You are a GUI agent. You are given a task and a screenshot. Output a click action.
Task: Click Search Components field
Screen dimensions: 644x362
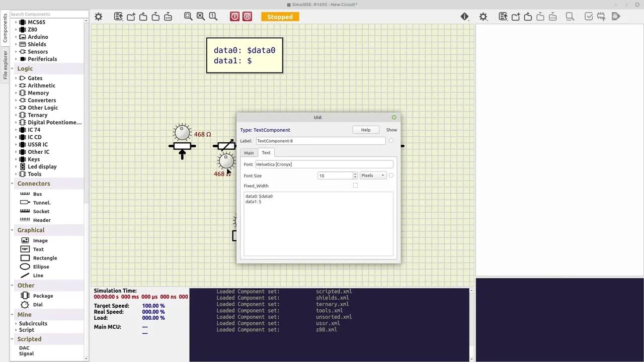[47, 14]
